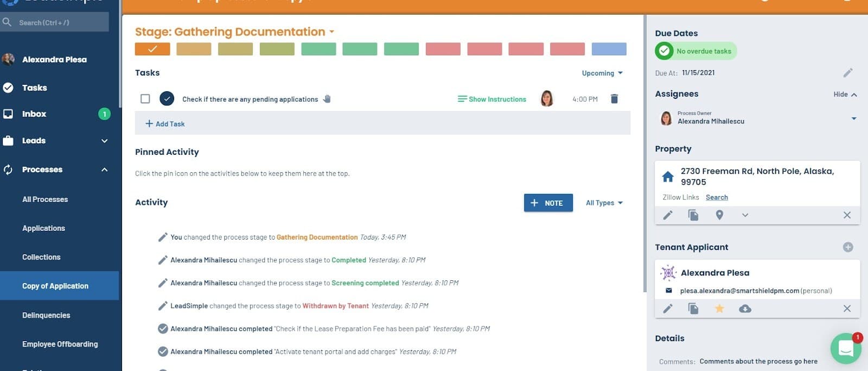
Task: Click the plesa.alexandra@smartshieldpm.com email
Action: [739, 291]
